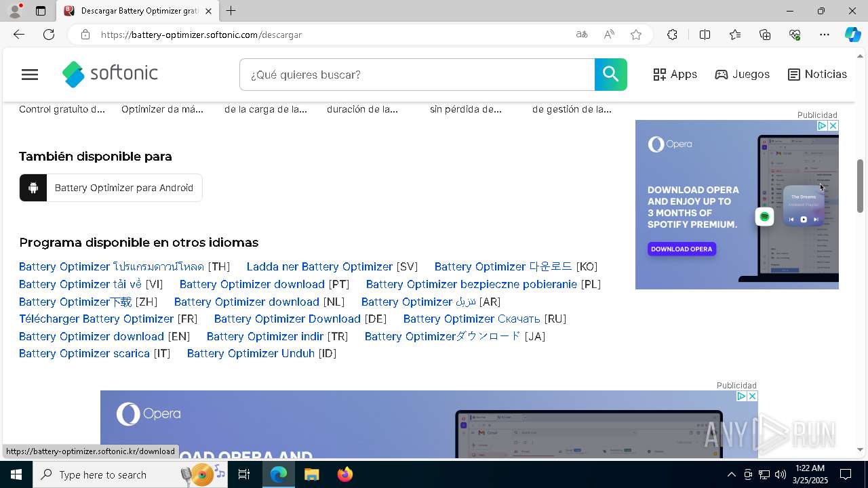Open AdChoices info on sidebar ad

click(x=822, y=126)
